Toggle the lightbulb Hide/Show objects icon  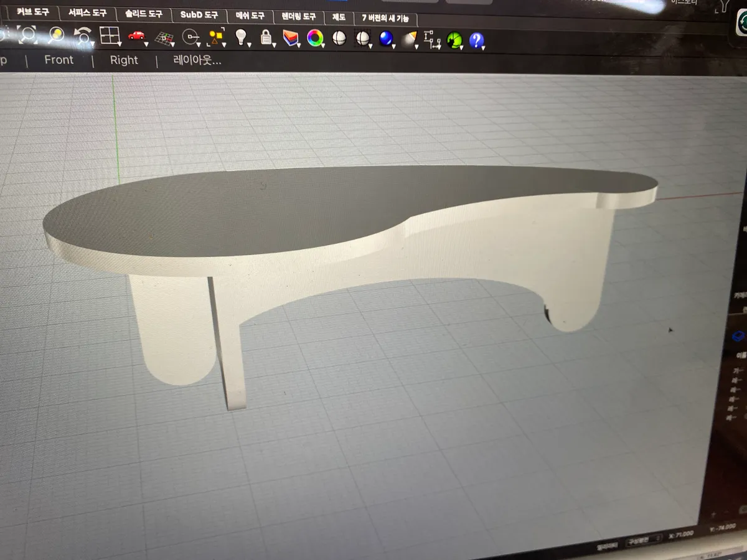click(x=241, y=37)
